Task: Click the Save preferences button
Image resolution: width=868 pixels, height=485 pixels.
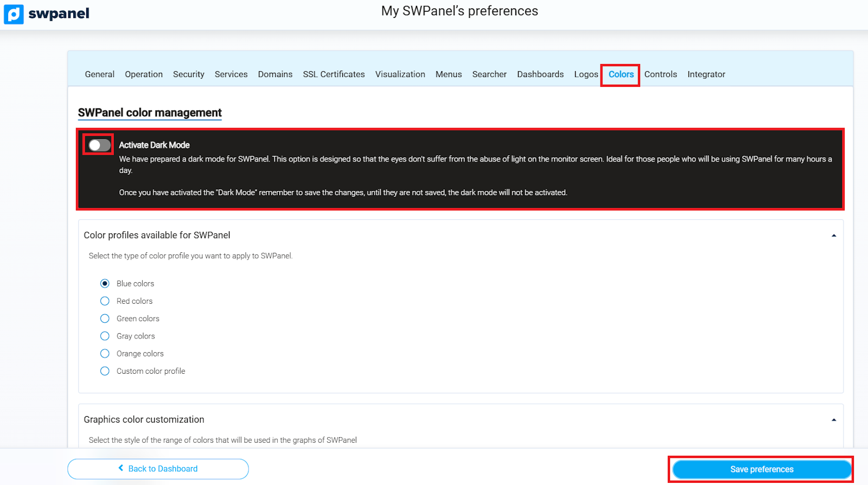Action: click(761, 469)
